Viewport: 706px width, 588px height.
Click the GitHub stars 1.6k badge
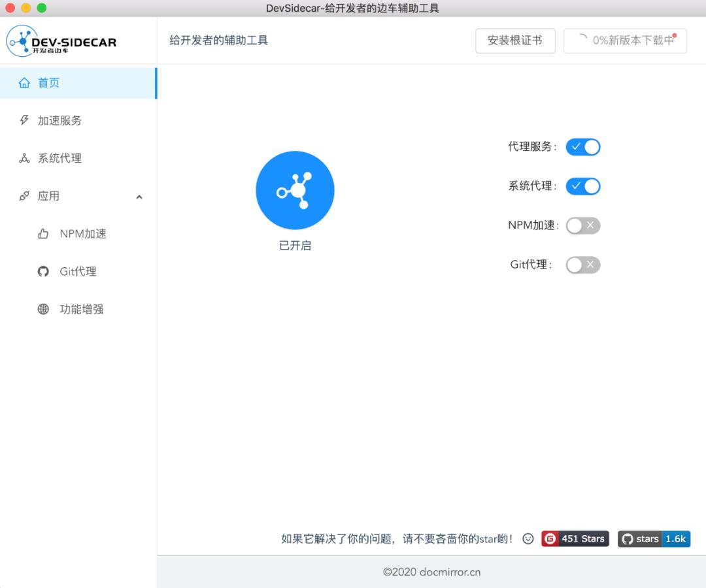(x=654, y=539)
